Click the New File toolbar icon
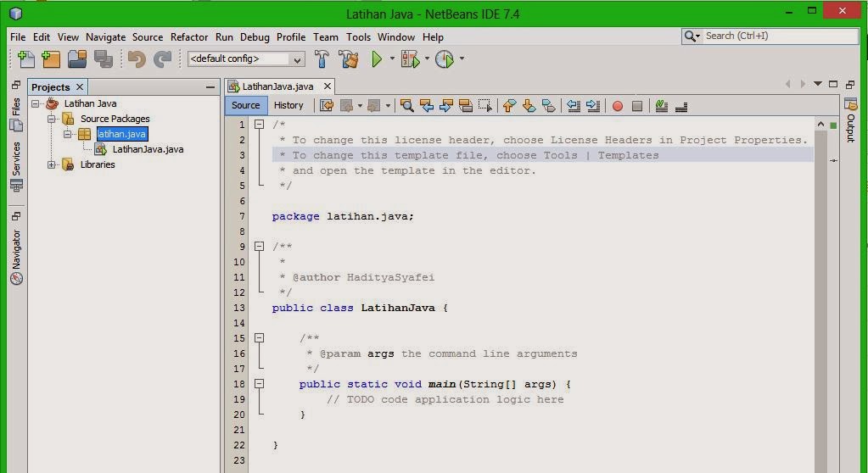Viewport: 868px width, 473px height. click(x=26, y=58)
